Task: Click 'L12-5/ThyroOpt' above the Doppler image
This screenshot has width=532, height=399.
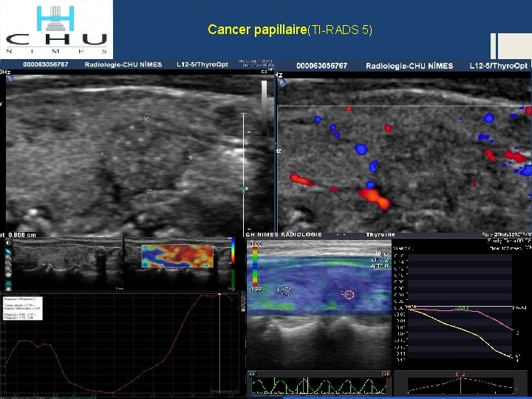Action: click(x=499, y=66)
